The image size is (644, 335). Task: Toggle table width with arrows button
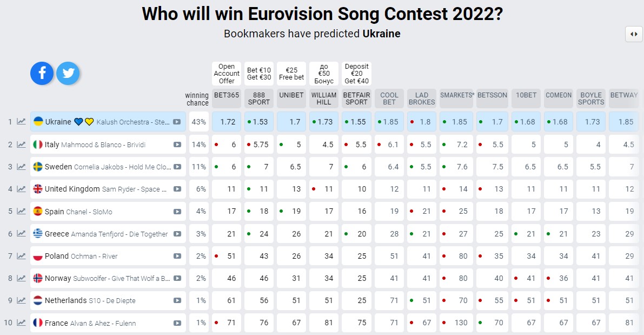click(x=634, y=34)
